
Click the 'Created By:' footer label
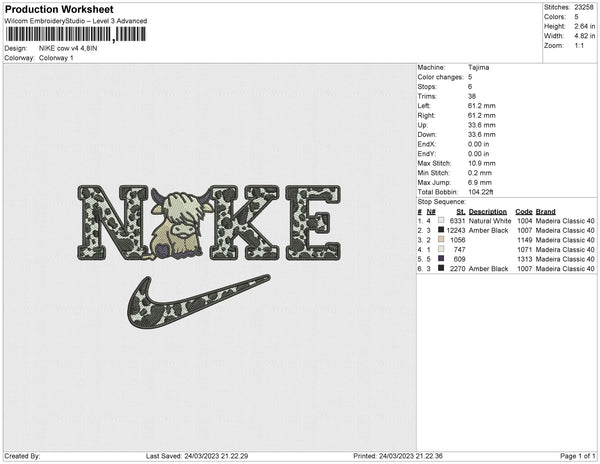[x=22, y=456]
